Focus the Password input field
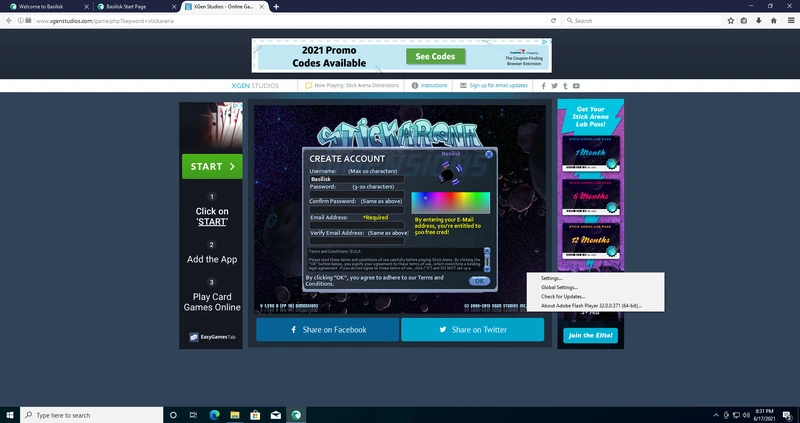This screenshot has width=800, height=423. [357, 194]
